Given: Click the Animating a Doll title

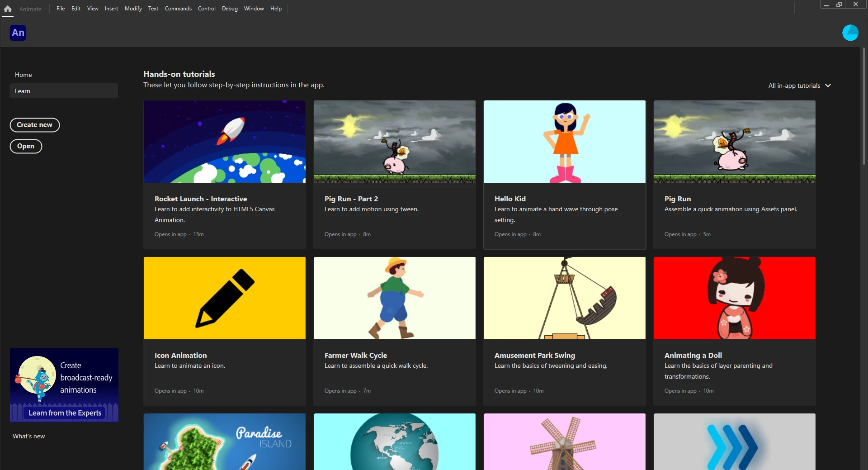Looking at the screenshot, I should coord(693,355).
